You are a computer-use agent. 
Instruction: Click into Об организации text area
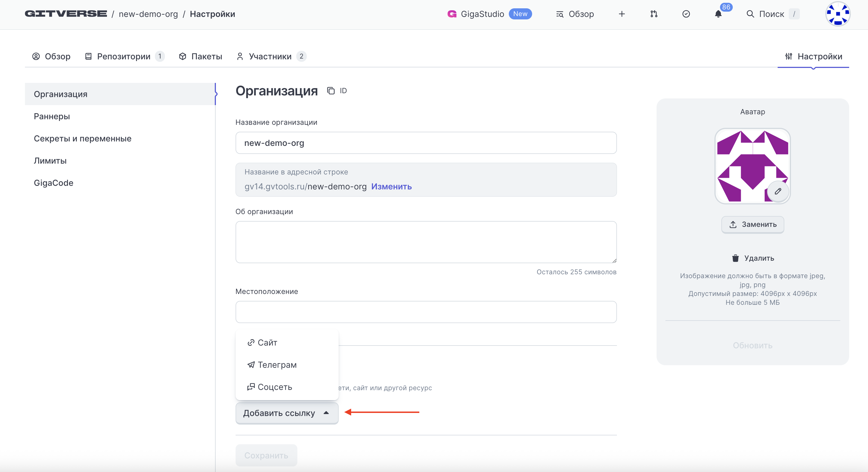click(426, 242)
